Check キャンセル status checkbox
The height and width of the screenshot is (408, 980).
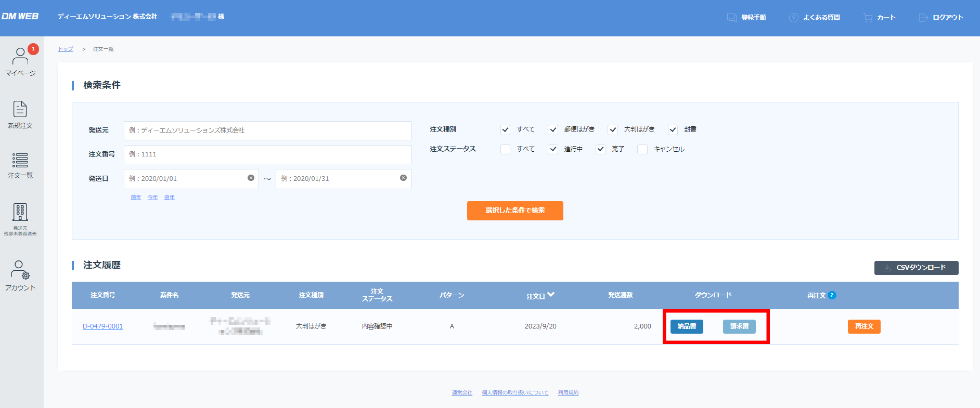[642, 149]
